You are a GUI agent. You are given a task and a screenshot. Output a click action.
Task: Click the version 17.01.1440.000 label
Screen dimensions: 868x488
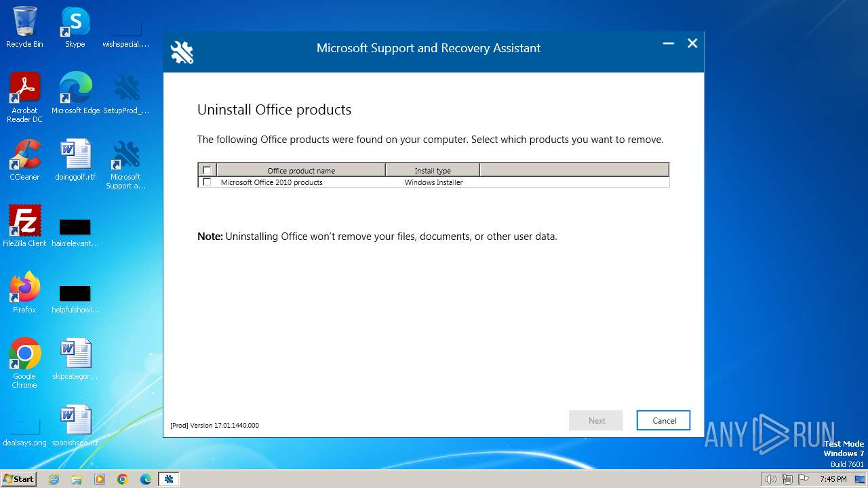coord(214,425)
